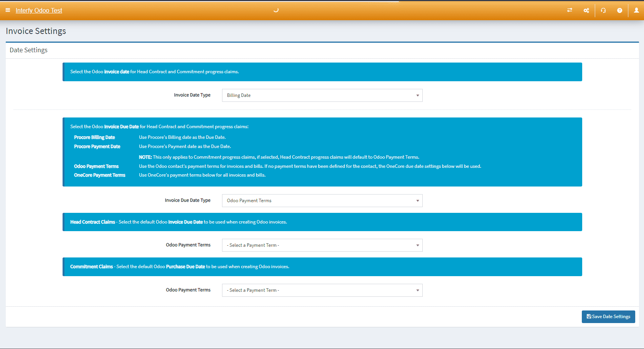Click the loading spinner in header
The height and width of the screenshot is (349, 644).
point(276,10)
